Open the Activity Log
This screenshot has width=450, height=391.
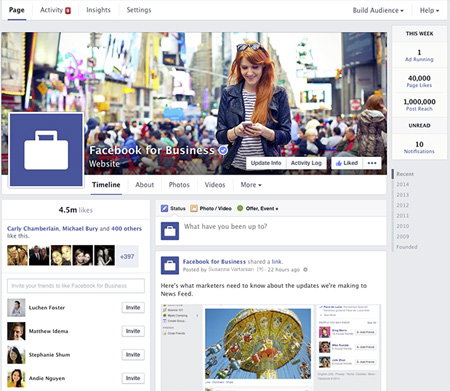click(x=306, y=163)
